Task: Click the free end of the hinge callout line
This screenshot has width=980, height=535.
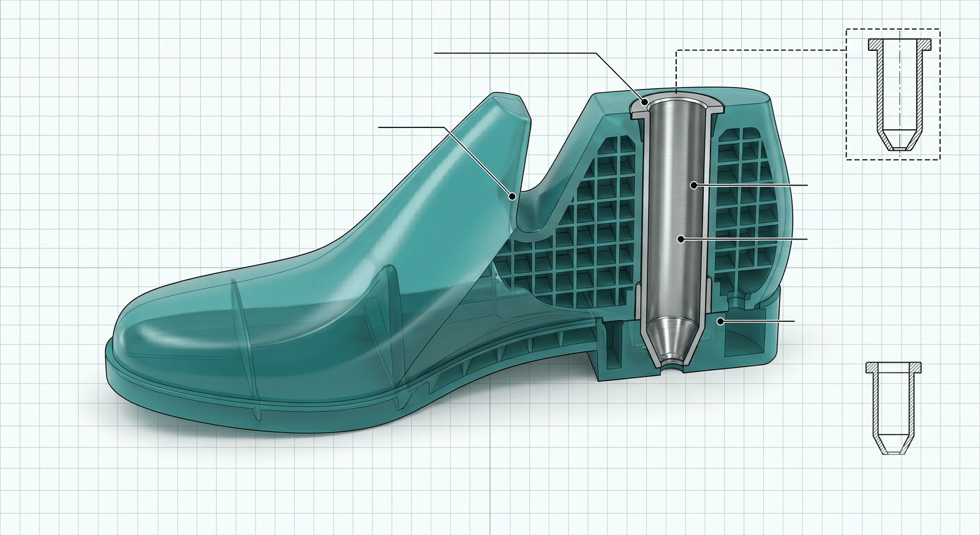Action: coord(380,127)
